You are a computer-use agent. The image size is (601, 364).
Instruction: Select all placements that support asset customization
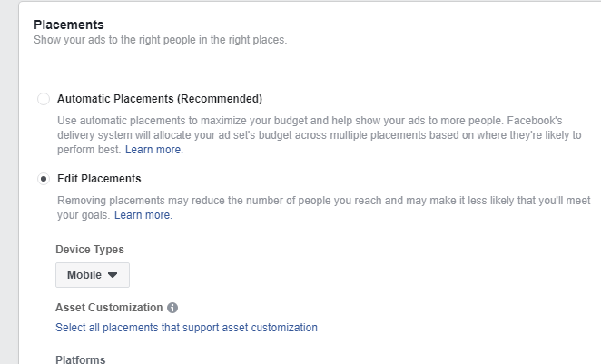click(186, 328)
